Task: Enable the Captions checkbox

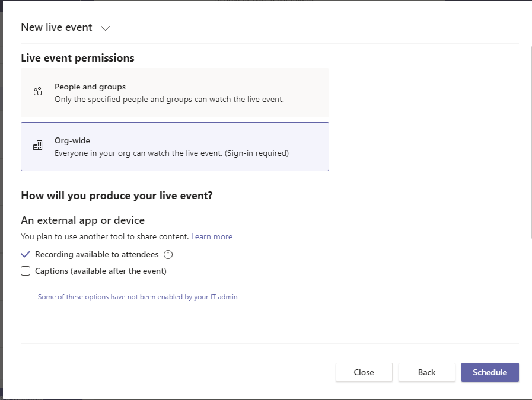Action: 26,271
